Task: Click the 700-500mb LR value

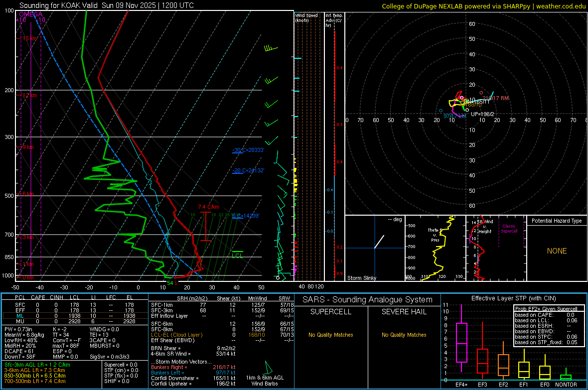Action: coord(35,381)
